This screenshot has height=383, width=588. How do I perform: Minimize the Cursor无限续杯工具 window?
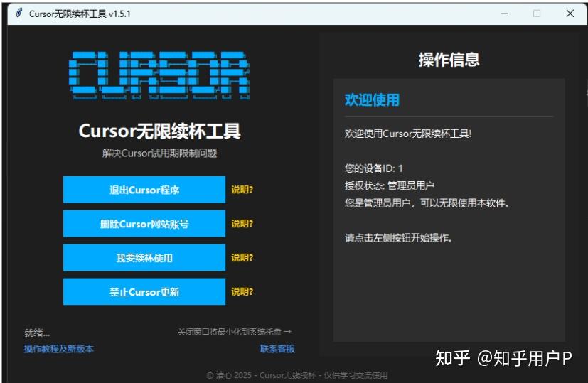click(504, 14)
